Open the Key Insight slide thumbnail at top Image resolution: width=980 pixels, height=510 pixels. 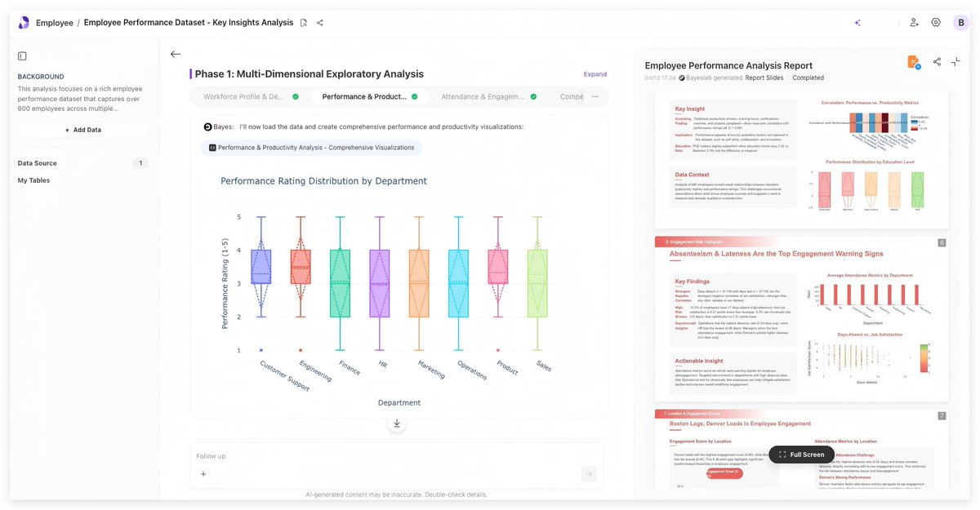tap(801, 160)
